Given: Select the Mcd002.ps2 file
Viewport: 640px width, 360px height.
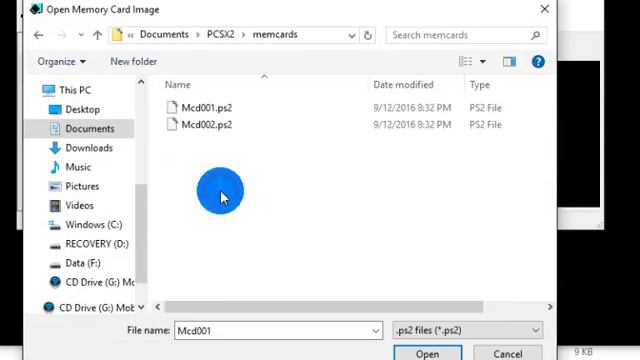Looking at the screenshot, I should pos(207,124).
